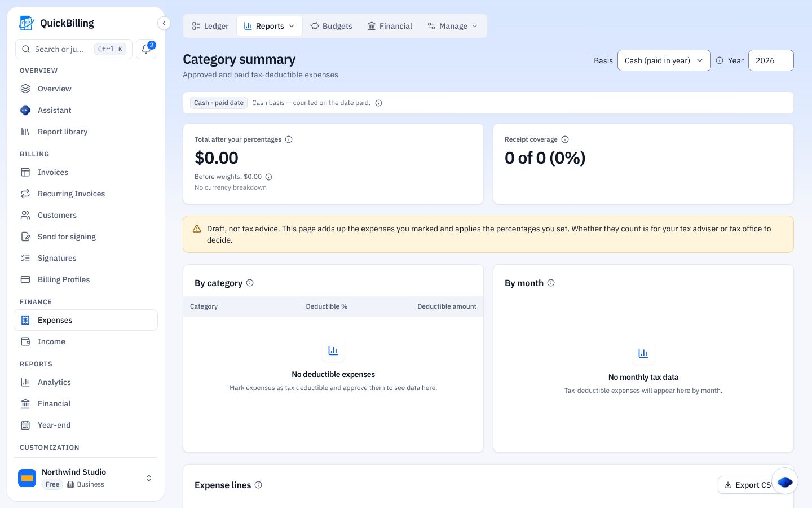Open the Overview page from the sidebar

[x=86, y=89]
